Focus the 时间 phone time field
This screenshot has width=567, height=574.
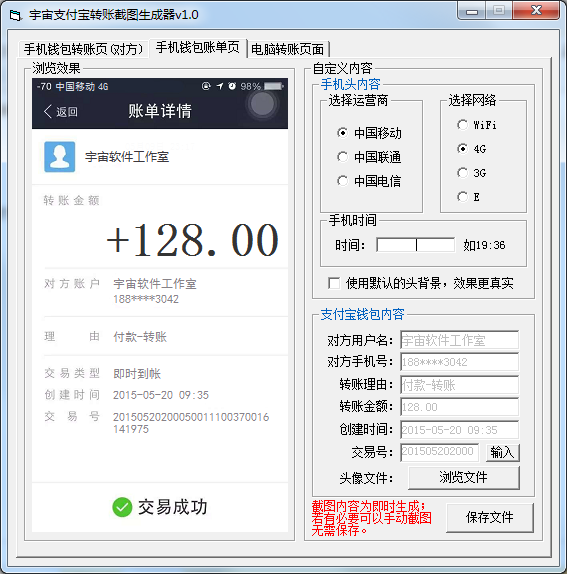[x=416, y=245]
